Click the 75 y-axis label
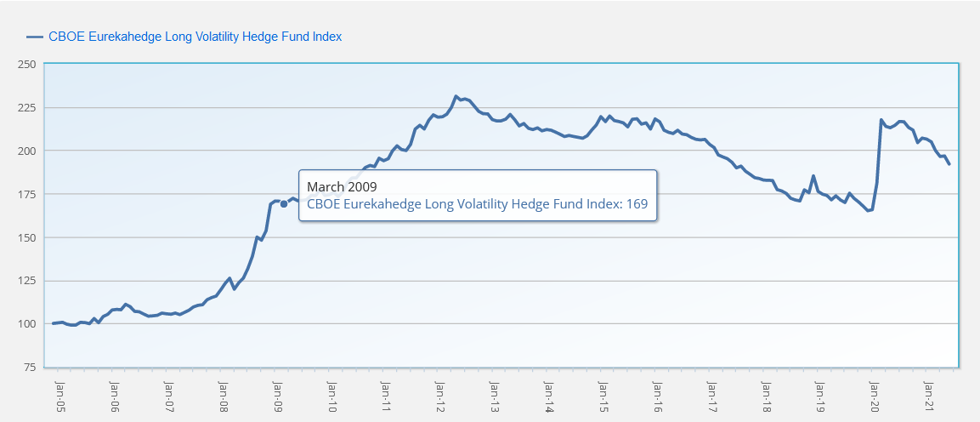The width and height of the screenshot is (980, 422). pos(29,368)
